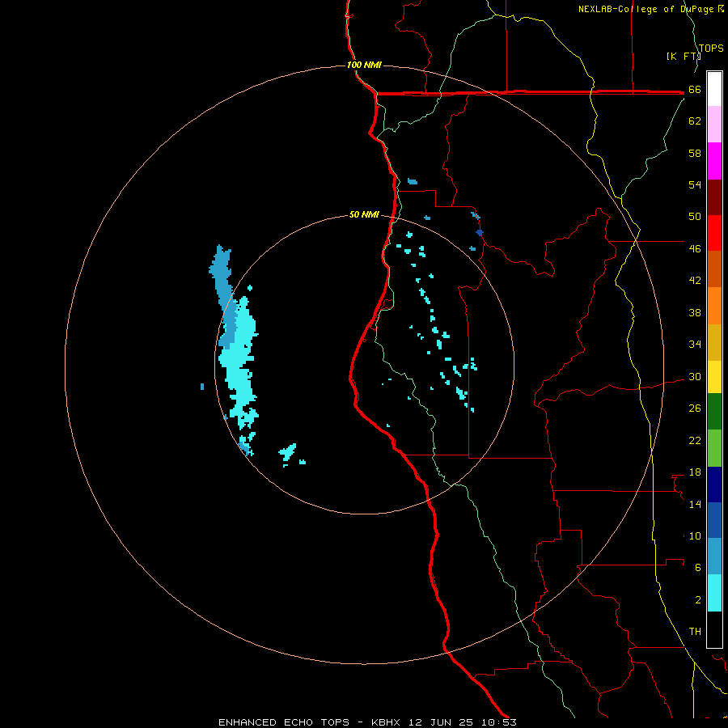Pick the maroon legend color block
The width and height of the screenshot is (728, 728).
(714, 197)
